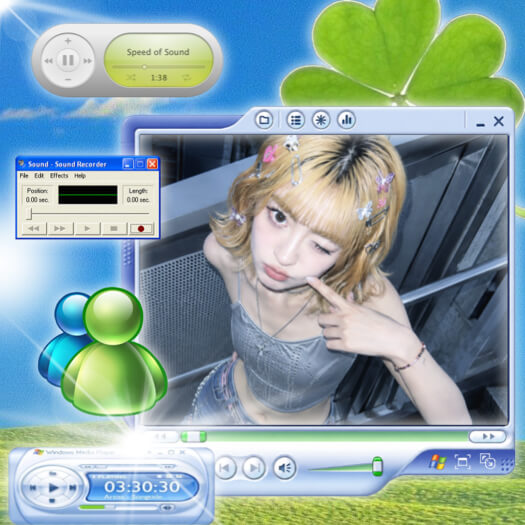The image size is (525, 525).
Task: Open the equalizer bars icon in the video player
Action: (347, 120)
